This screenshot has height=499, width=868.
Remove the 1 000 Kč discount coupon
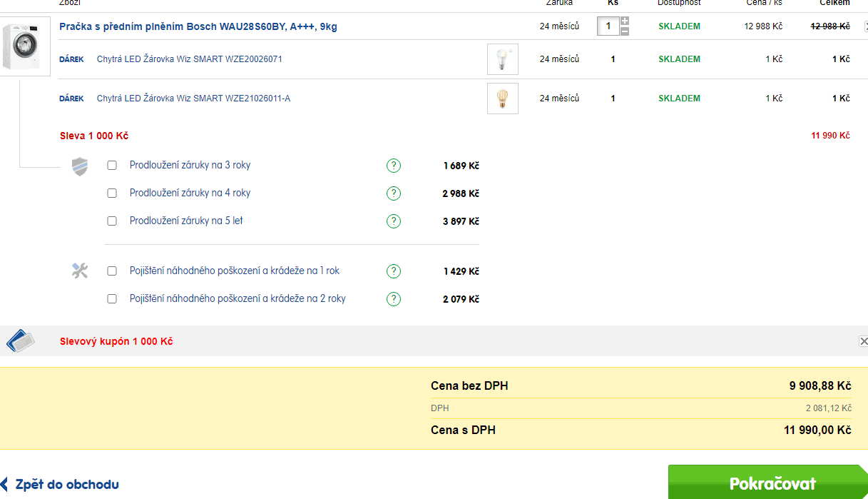click(x=864, y=341)
